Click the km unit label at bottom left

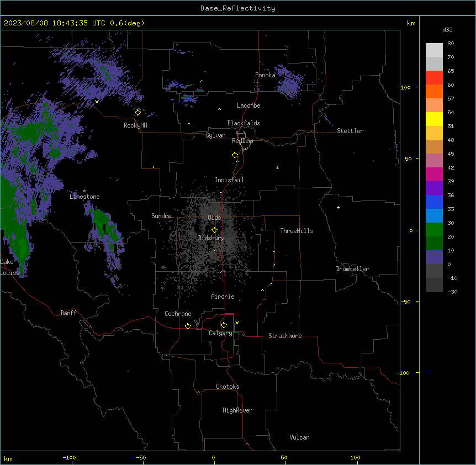coord(8,458)
